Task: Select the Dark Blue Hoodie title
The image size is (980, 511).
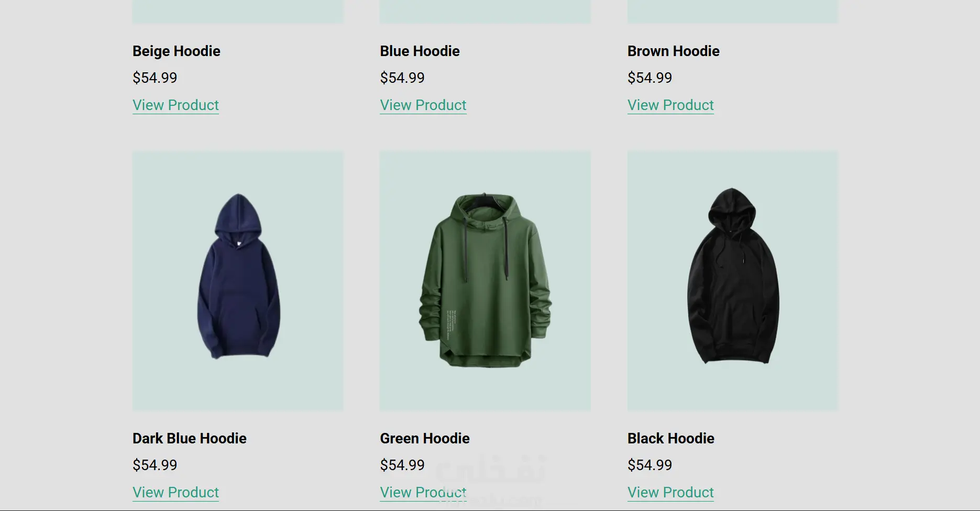Action: pyautogui.click(x=190, y=438)
